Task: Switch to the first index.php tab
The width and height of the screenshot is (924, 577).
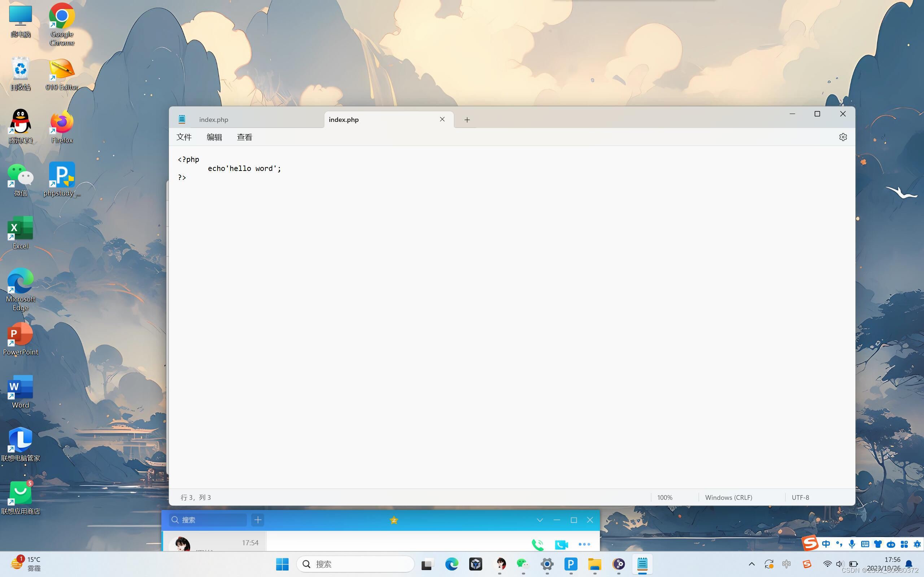Action: click(x=214, y=119)
